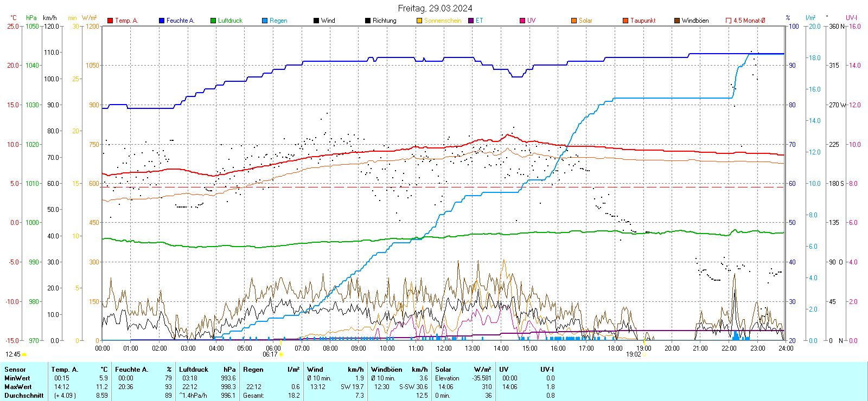This screenshot has width=868, height=401.
Task: Click the blue Feuchte A. legend swatch
Action: tap(162, 21)
